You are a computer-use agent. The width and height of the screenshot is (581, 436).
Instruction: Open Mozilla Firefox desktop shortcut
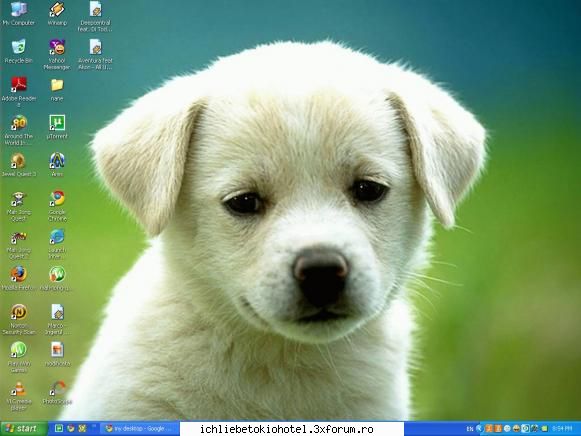(18, 278)
